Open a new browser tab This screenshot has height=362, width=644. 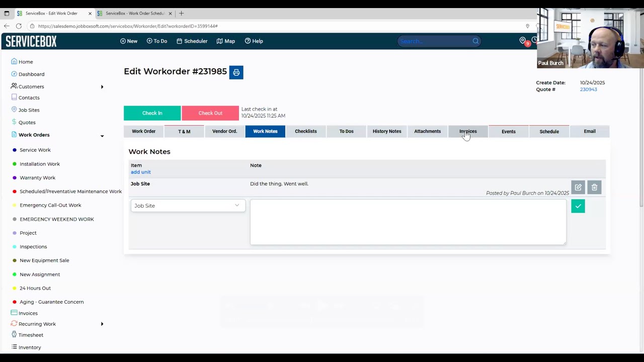coord(181,13)
